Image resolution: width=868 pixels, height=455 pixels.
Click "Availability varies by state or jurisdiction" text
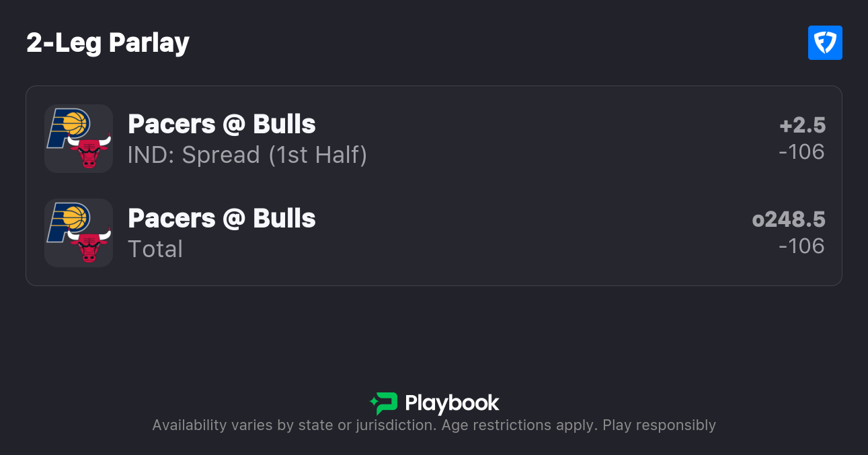pos(294,425)
